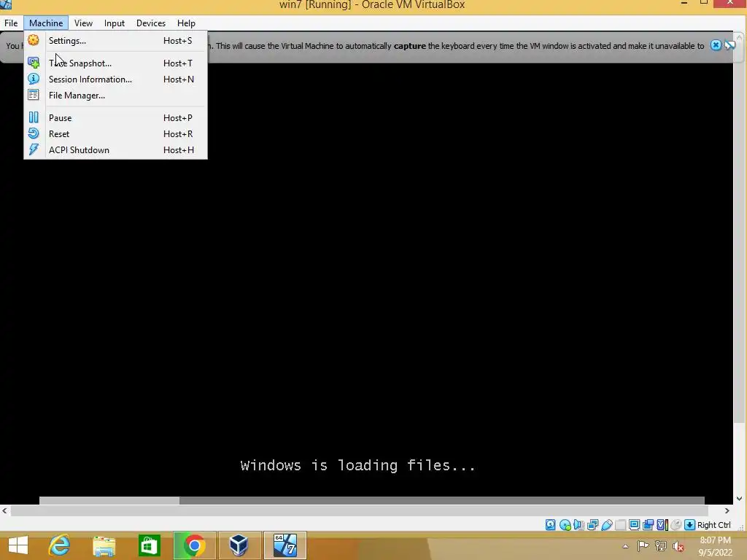Launch Internet Explorer from the taskbar
The height and width of the screenshot is (560, 747).
point(60,545)
